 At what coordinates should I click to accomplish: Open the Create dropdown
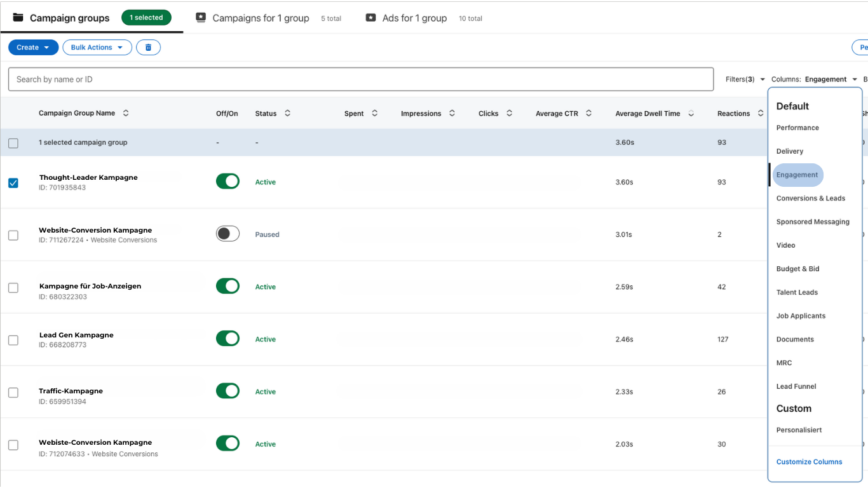33,48
